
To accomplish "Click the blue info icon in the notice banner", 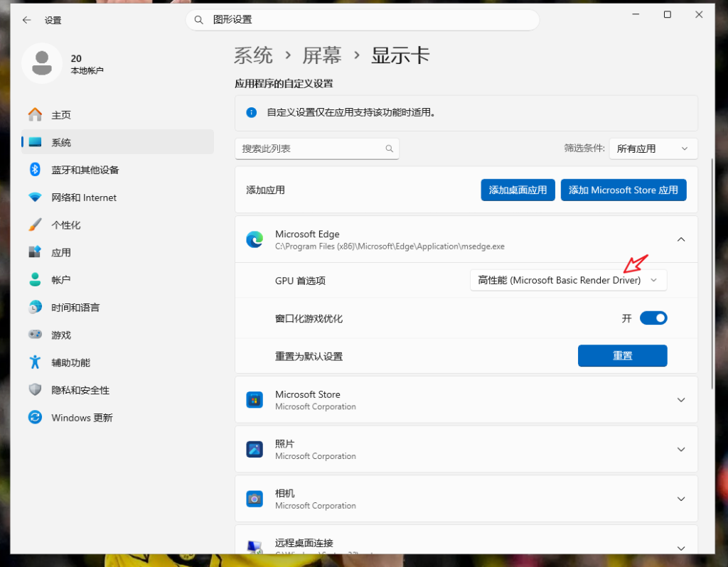I will 251,112.
